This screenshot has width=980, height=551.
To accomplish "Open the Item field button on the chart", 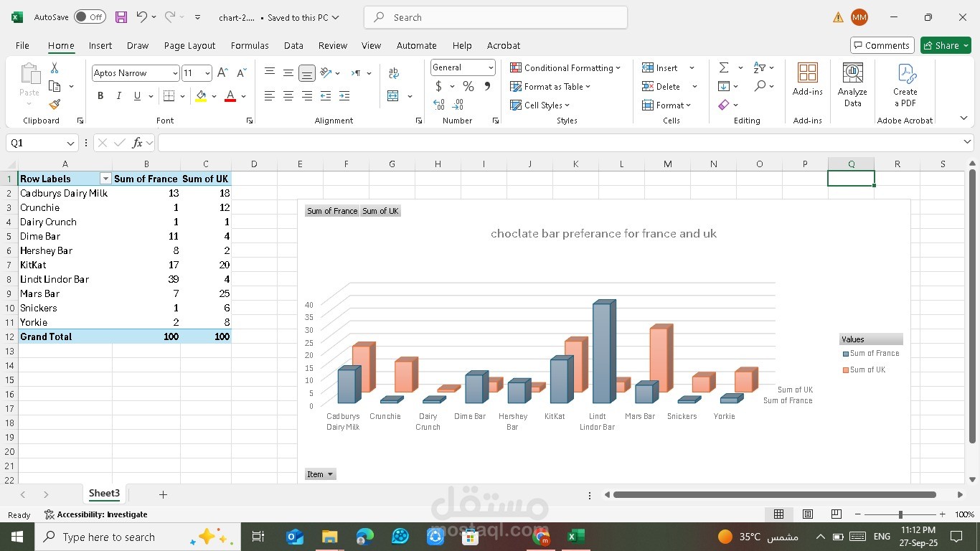I will [321, 474].
